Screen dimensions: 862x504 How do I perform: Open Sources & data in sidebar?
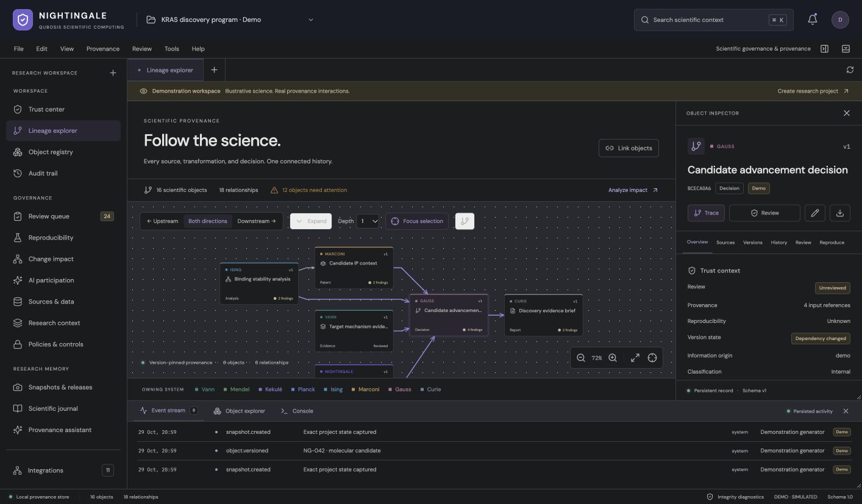[x=63, y=302]
